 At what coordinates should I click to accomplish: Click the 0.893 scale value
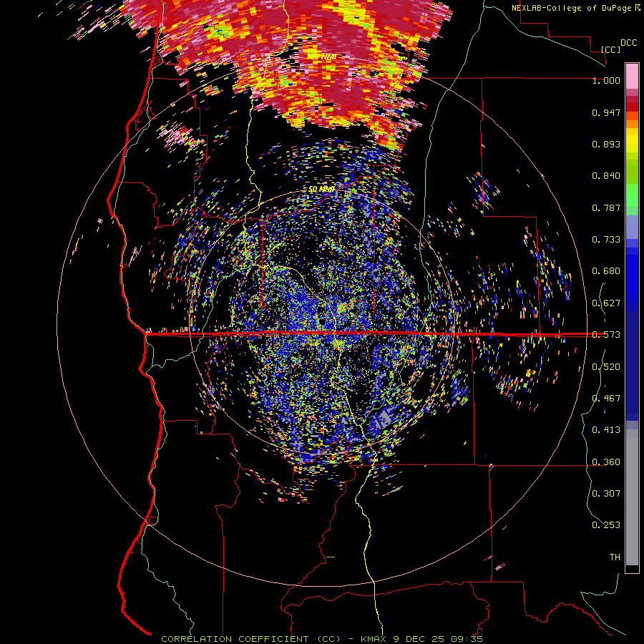(x=606, y=144)
